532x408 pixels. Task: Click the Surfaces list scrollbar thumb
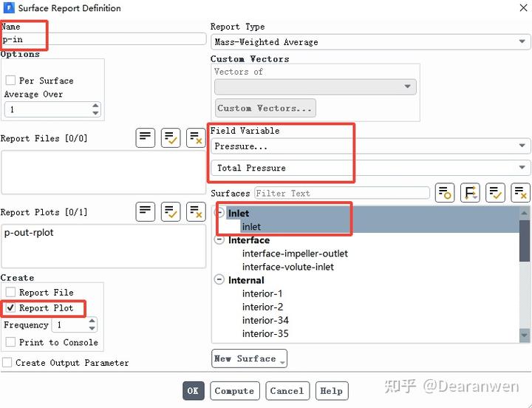tap(524, 241)
